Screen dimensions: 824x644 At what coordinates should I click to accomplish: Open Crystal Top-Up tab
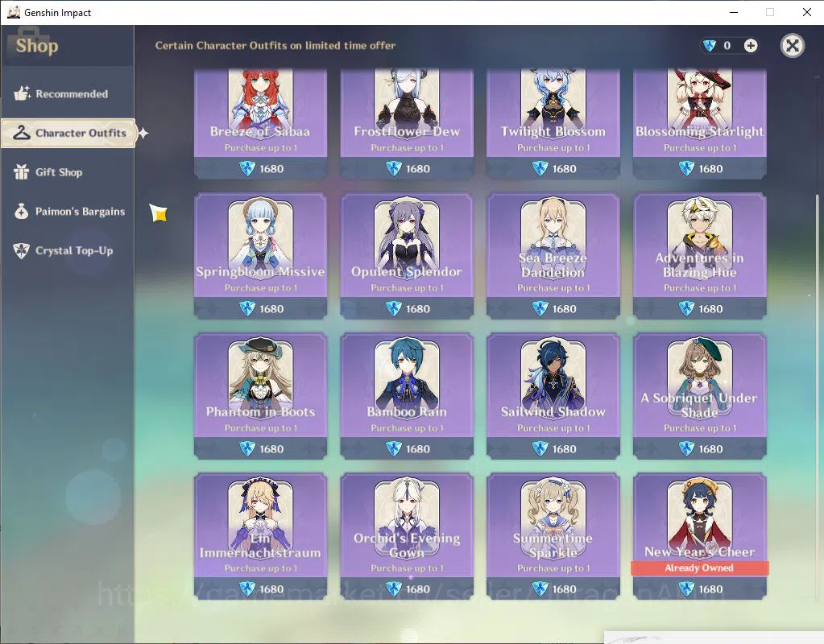coord(68,250)
